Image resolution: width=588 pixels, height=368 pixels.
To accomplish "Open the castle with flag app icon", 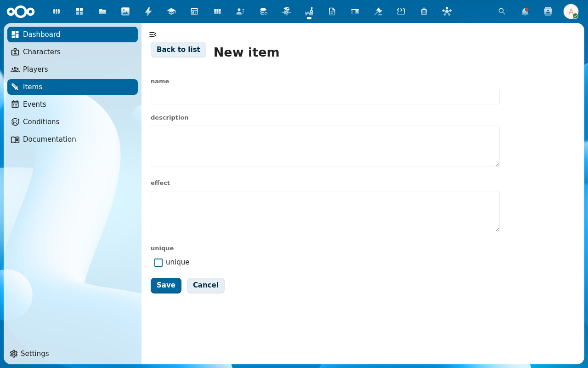I will point(309,11).
